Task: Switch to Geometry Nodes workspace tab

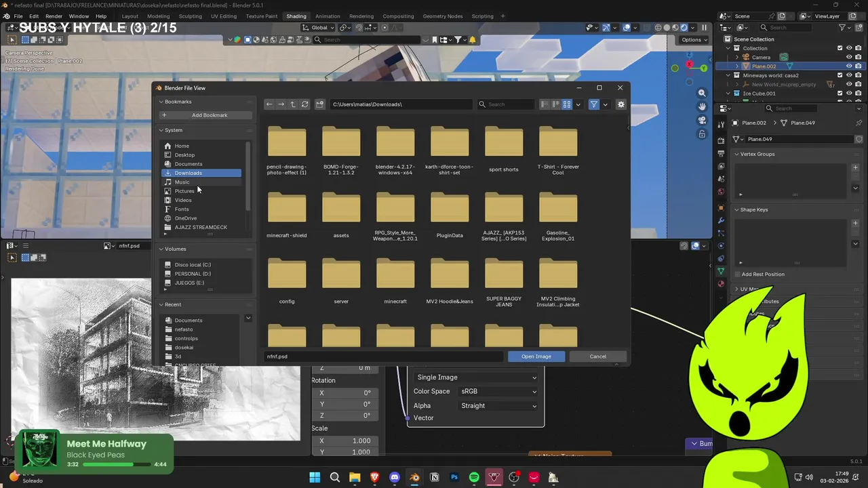Action: [x=443, y=16]
